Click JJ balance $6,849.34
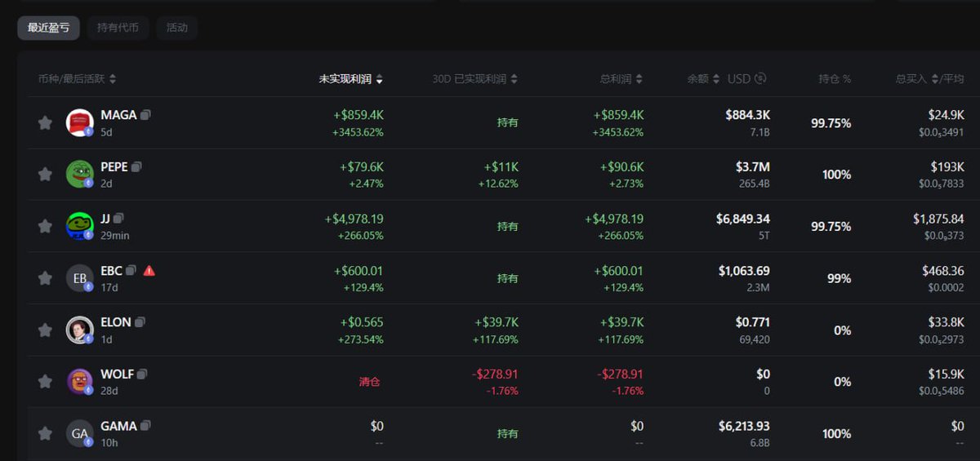 [743, 219]
